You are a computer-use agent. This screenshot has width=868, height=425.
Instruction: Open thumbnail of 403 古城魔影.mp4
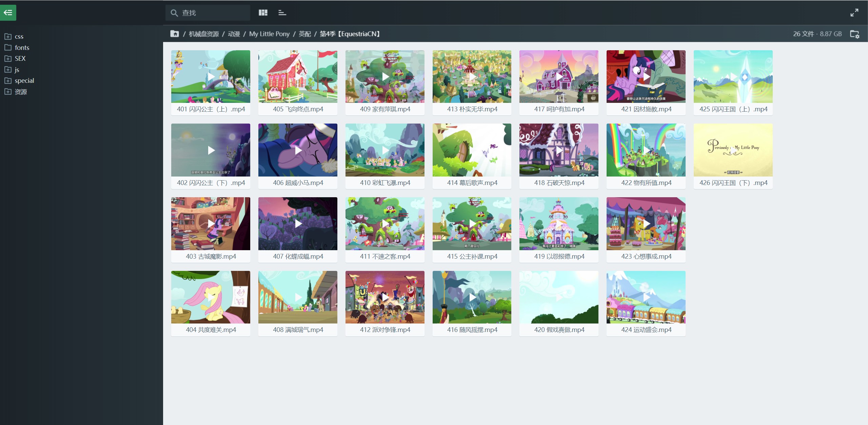211,224
